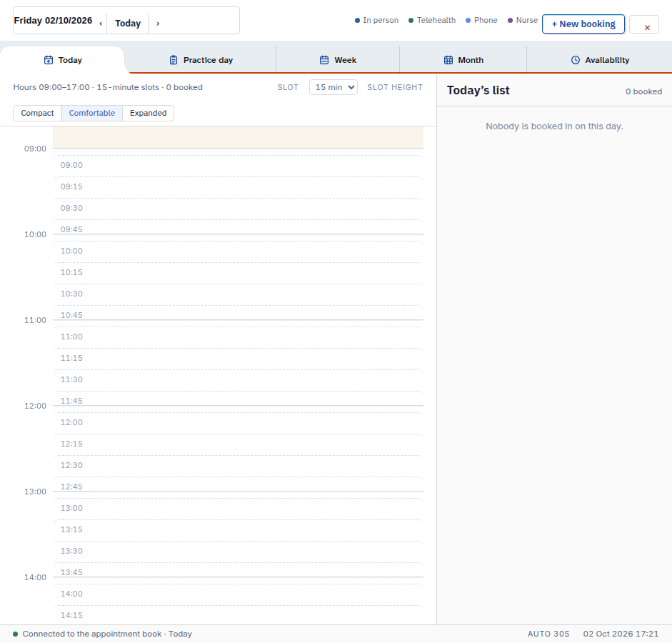Open the Month tab
Screen dimensions: 672x643
pos(463,60)
